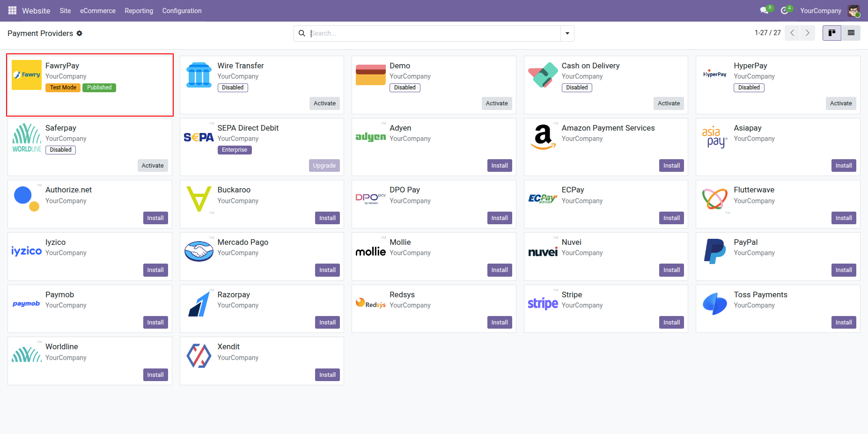This screenshot has width=868, height=434.
Task: Click the Stripe logo
Action: tap(543, 304)
